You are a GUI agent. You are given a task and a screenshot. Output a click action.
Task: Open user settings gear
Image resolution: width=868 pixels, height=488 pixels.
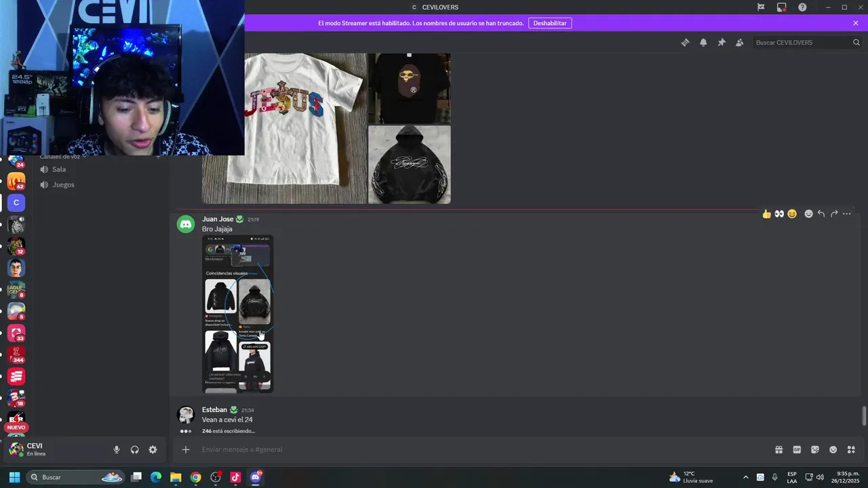[153, 449]
